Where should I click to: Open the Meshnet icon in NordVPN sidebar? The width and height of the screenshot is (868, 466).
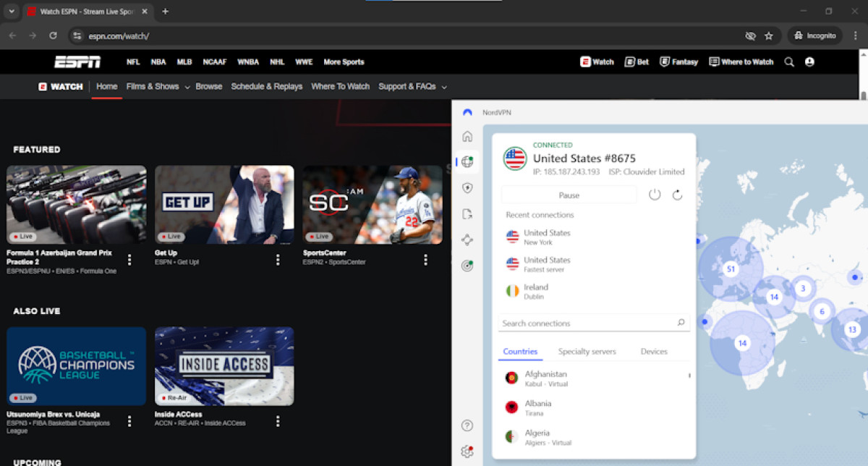pyautogui.click(x=467, y=240)
